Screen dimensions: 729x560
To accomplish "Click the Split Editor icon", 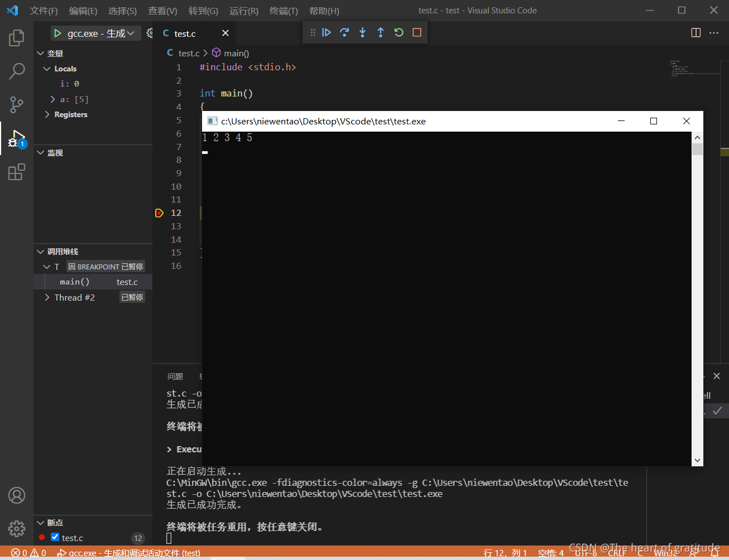I will [x=696, y=32].
